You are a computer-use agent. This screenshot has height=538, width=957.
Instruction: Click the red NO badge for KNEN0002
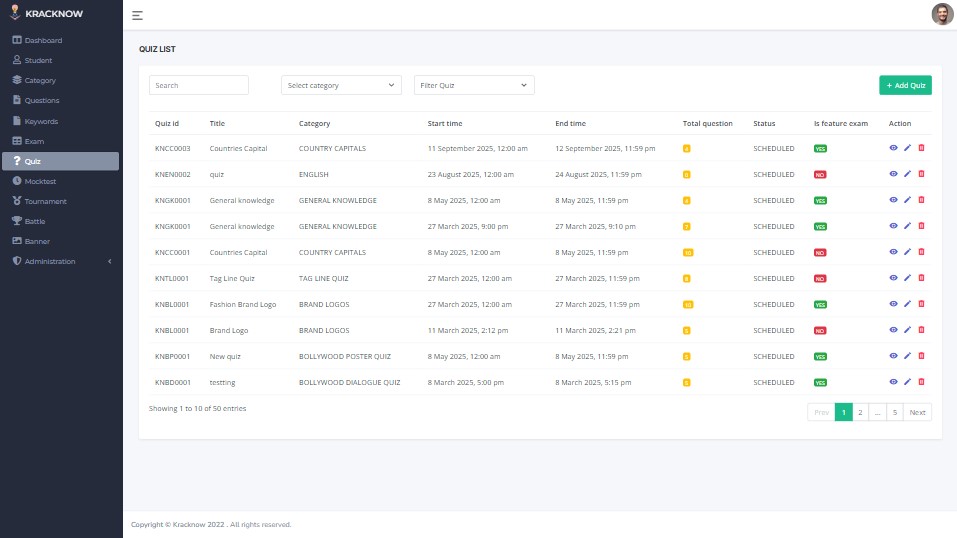[820, 174]
